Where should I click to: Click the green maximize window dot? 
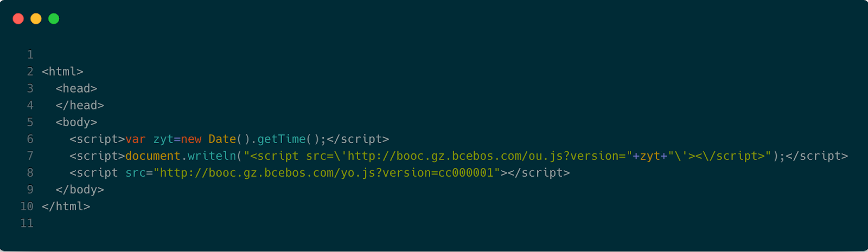pyautogui.click(x=54, y=19)
